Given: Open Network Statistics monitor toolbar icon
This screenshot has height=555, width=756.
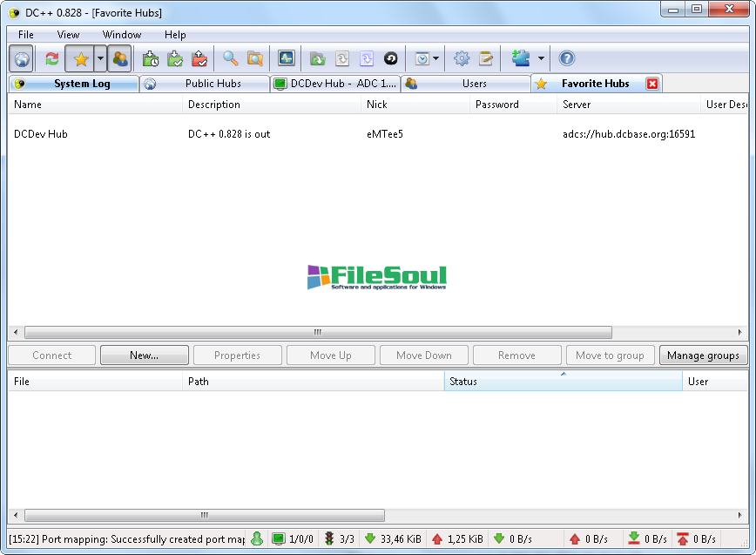Looking at the screenshot, I should (286, 59).
